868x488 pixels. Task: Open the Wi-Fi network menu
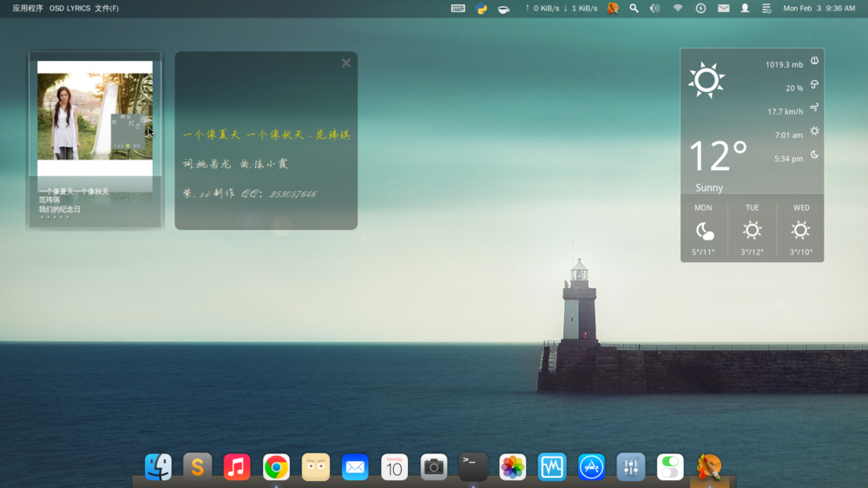(678, 8)
